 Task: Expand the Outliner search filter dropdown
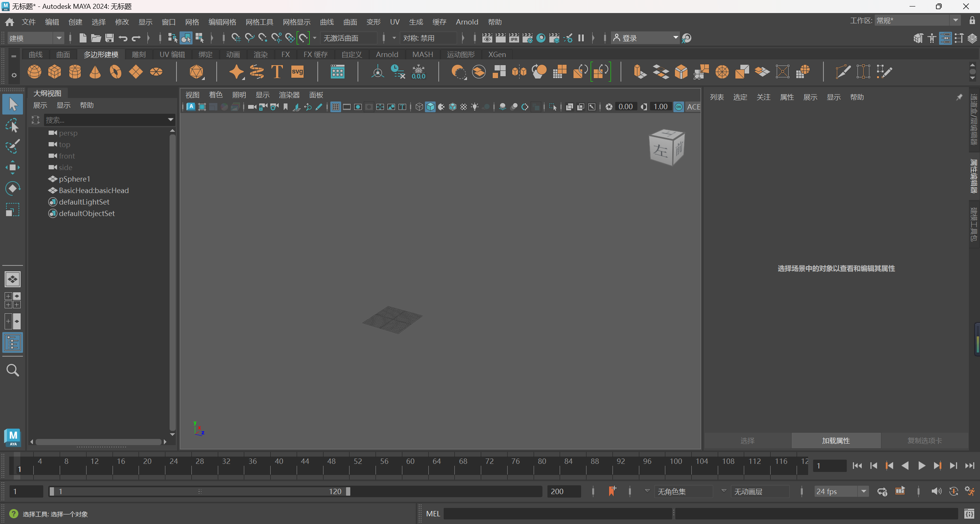pyautogui.click(x=171, y=120)
